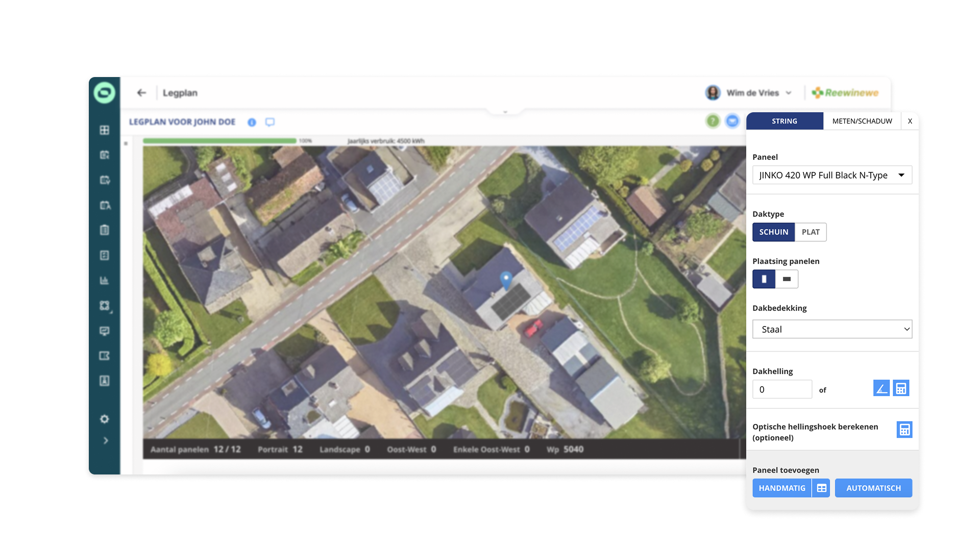Image resolution: width=980 pixels, height=551 pixels.
Task: Click the blue location pin on roof
Action: [506, 279]
